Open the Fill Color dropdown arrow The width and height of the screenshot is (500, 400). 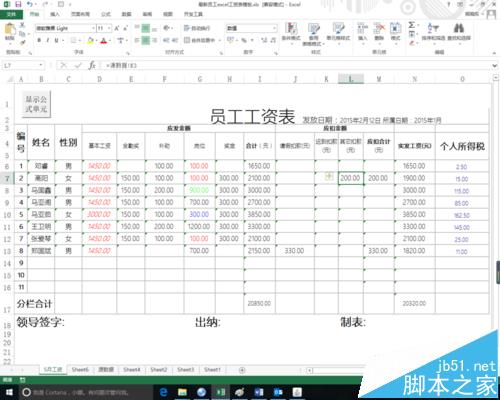coord(96,40)
